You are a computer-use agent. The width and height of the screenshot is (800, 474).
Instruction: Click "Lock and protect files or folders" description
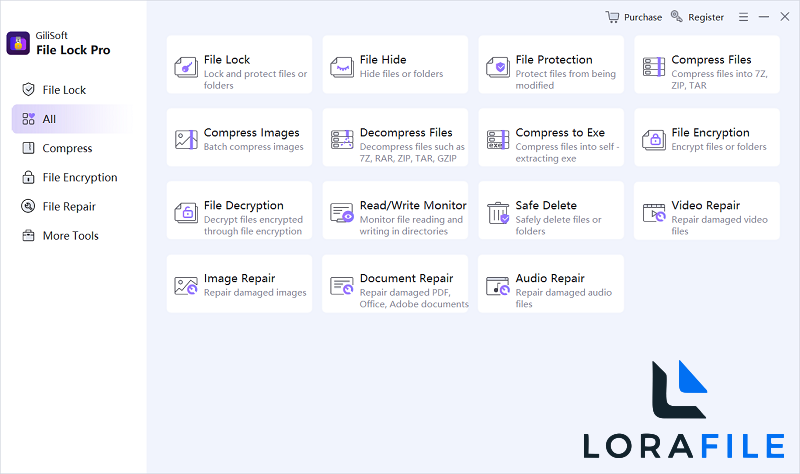(255, 80)
